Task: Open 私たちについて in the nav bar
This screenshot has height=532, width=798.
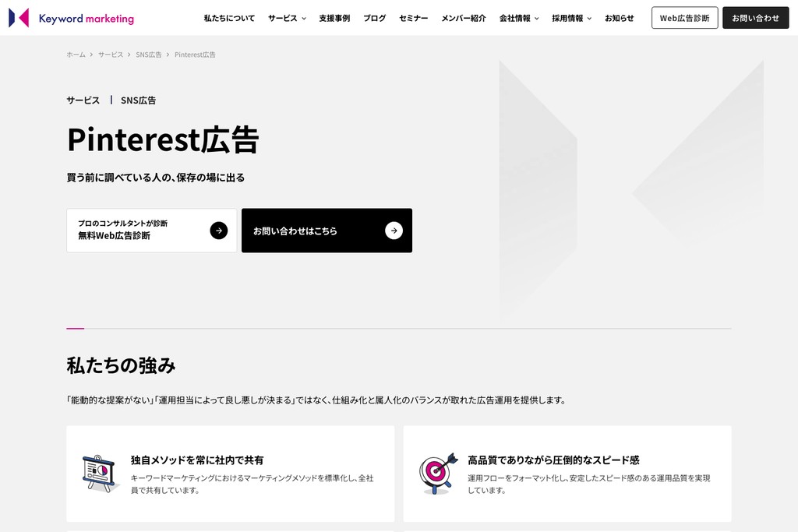Action: [x=229, y=19]
